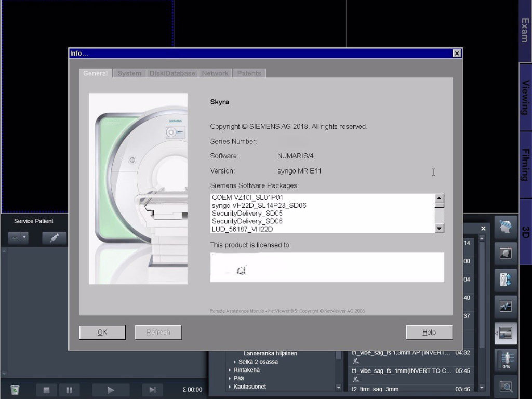Open the head slice positioning icon
The height and width of the screenshot is (399, 532).
[506, 227]
